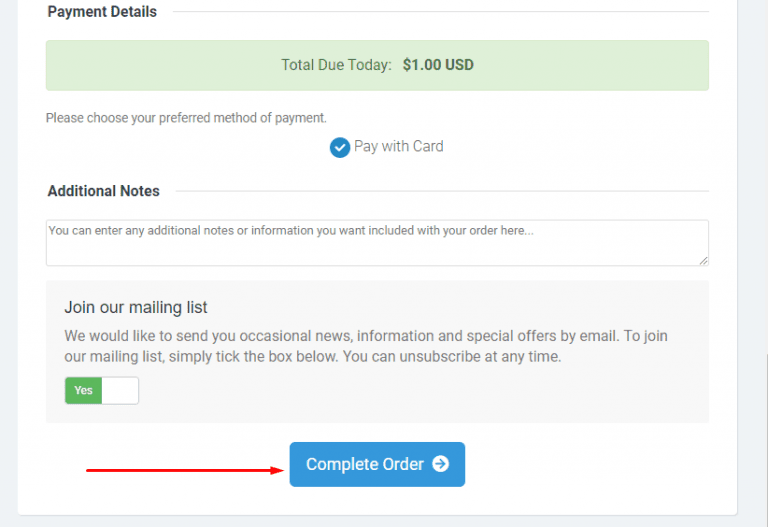The width and height of the screenshot is (768, 527).
Task: Click the mailing list description paragraph
Action: point(366,346)
